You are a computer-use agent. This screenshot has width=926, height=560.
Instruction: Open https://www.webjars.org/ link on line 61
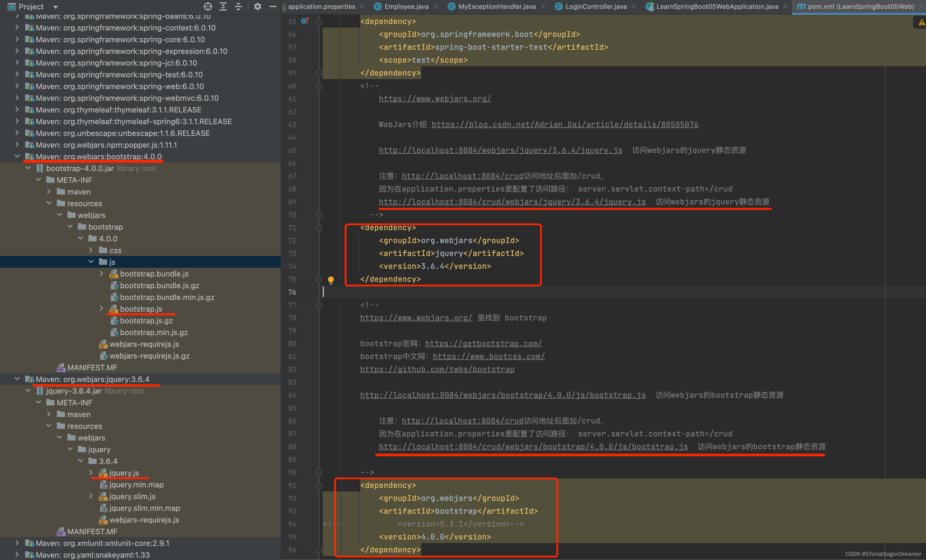pyautogui.click(x=435, y=98)
